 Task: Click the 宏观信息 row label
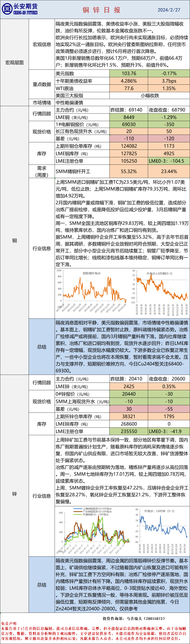coord(42,45)
